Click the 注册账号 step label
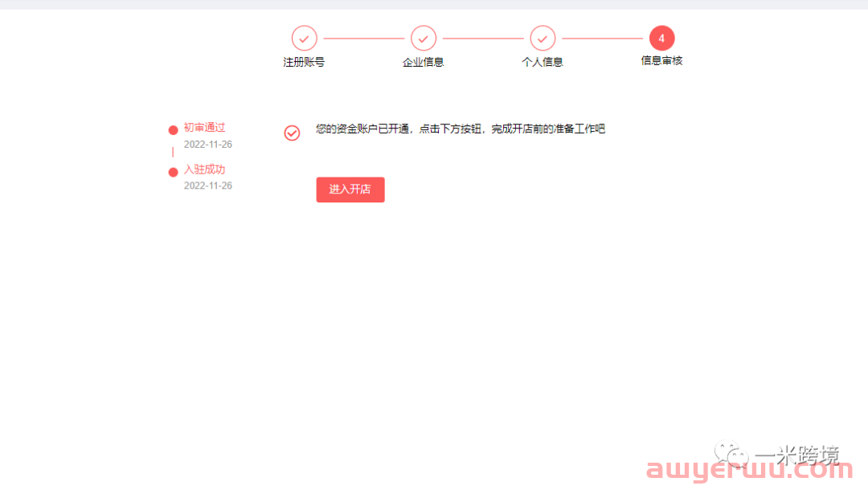 304,62
